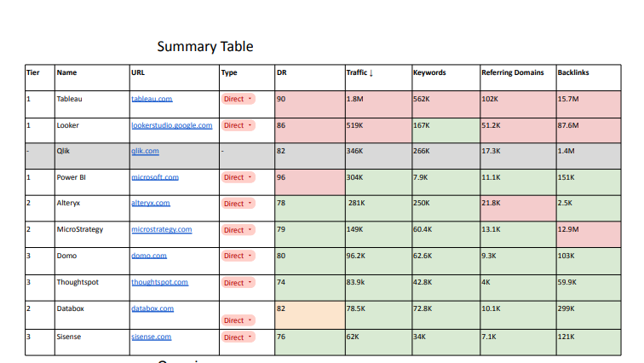
Task: Click the 121K backlinks cell
Action: [589, 343]
